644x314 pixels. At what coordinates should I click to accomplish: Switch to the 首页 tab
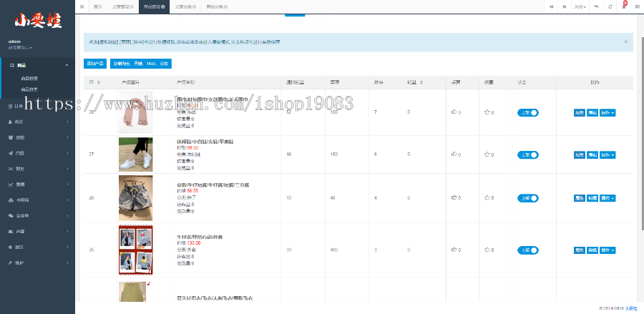[x=98, y=6]
